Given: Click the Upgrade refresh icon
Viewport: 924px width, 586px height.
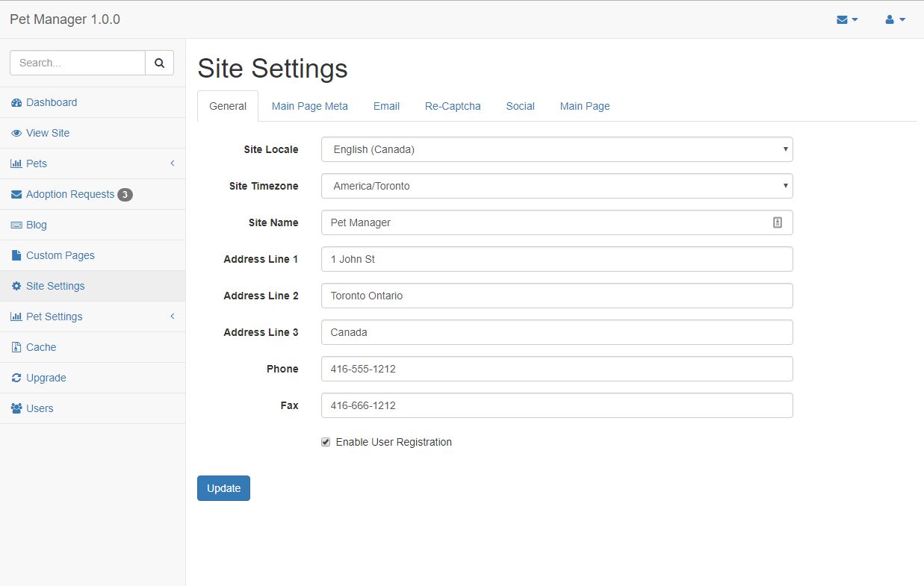Looking at the screenshot, I should (16, 378).
